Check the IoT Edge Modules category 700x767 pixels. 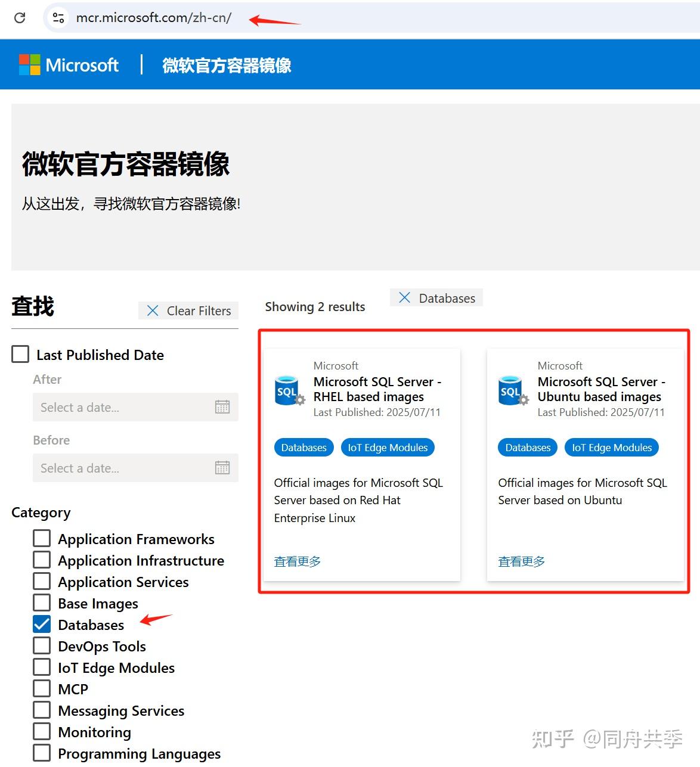coord(41,667)
